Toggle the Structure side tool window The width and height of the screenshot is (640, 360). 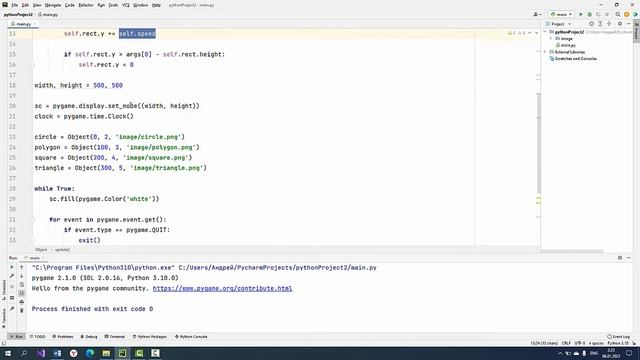(x=4, y=290)
